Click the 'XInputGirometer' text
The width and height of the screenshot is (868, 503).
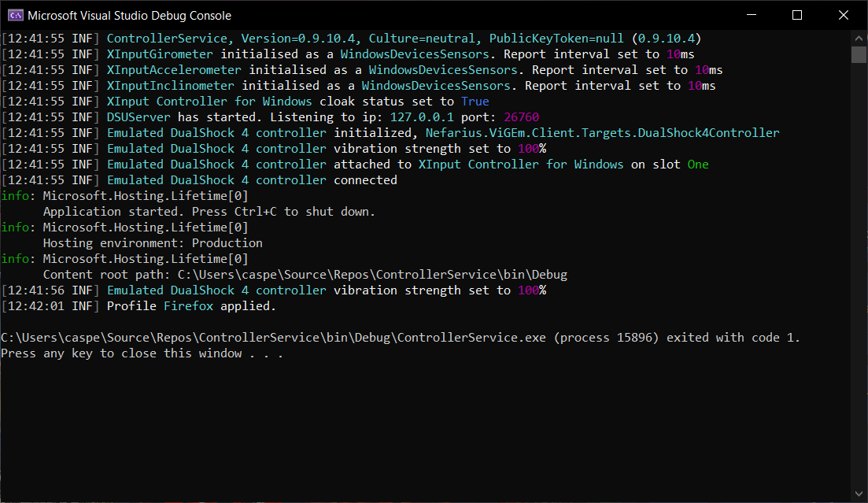coord(160,54)
